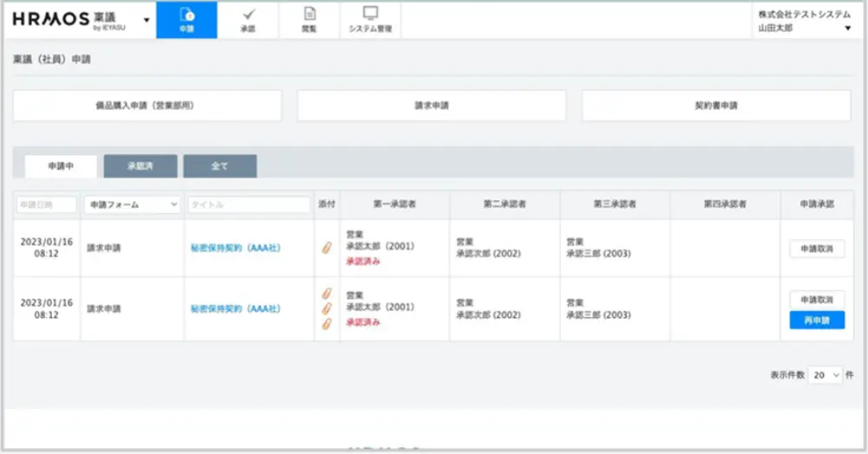Click the top paperclip in second row
The height and width of the screenshot is (454, 868).
coord(327,294)
